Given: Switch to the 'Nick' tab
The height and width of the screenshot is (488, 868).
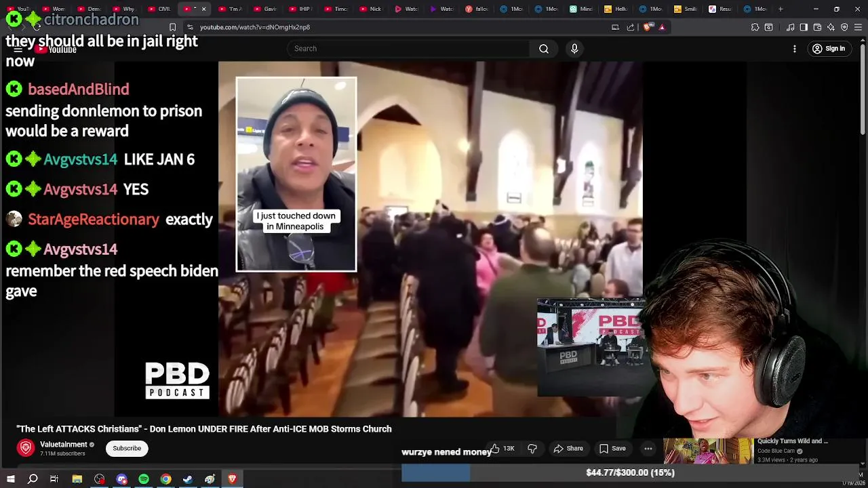Looking at the screenshot, I should (x=371, y=9).
